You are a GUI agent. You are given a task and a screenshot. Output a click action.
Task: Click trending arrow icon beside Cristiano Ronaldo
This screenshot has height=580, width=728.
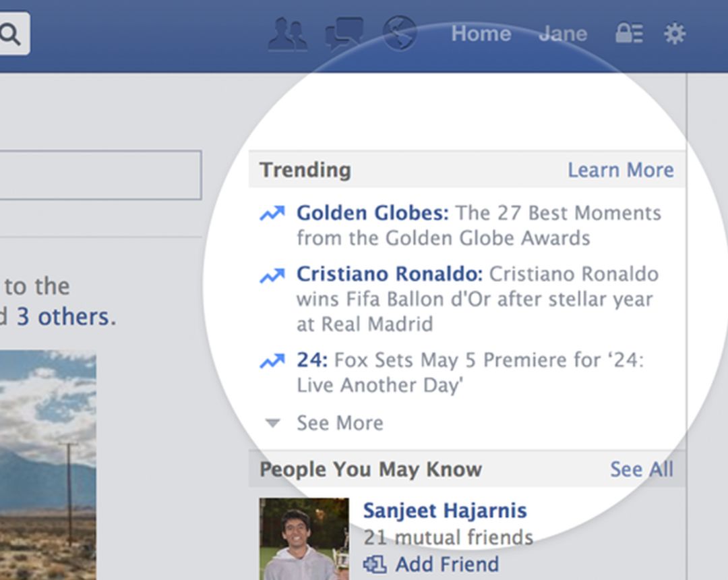pos(272,275)
